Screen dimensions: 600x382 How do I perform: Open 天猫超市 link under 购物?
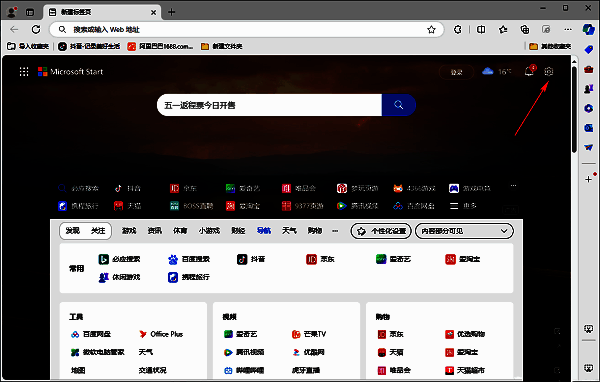pyautogui.click(x=465, y=370)
